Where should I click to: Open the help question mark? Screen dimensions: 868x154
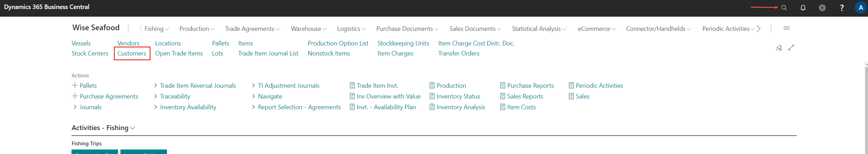pos(842,8)
